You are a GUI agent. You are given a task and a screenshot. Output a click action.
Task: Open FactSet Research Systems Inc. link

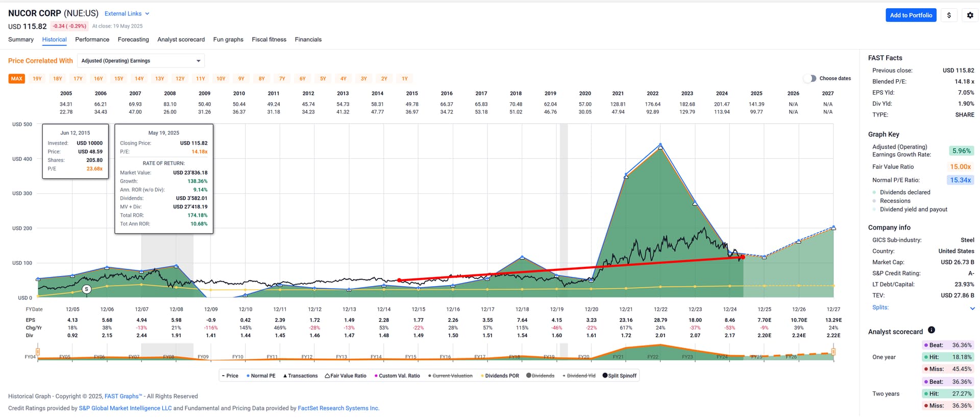(x=338, y=408)
